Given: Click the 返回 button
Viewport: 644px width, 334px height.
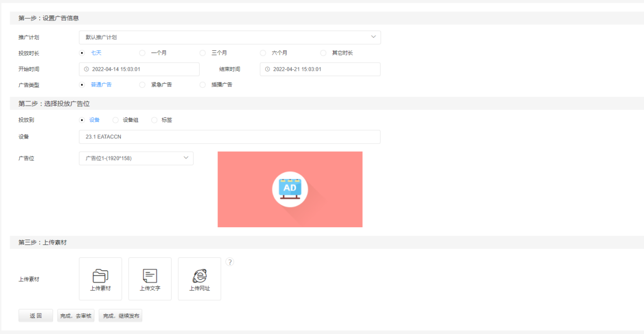Looking at the screenshot, I should (35, 316).
